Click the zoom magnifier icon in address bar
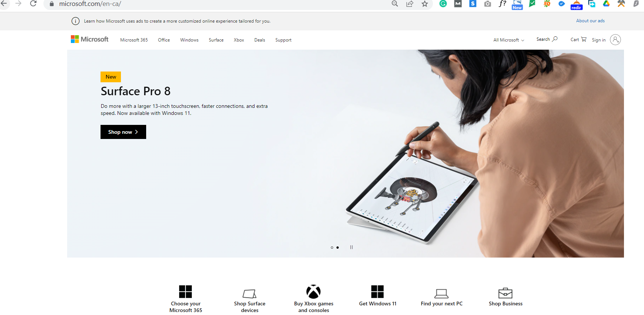Screen dimensions: 644x315 pos(395,4)
